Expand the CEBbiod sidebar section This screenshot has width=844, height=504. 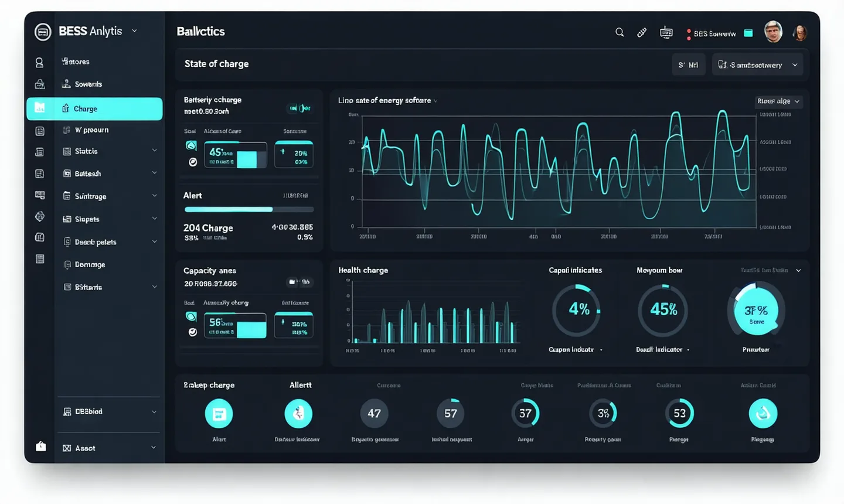click(154, 412)
